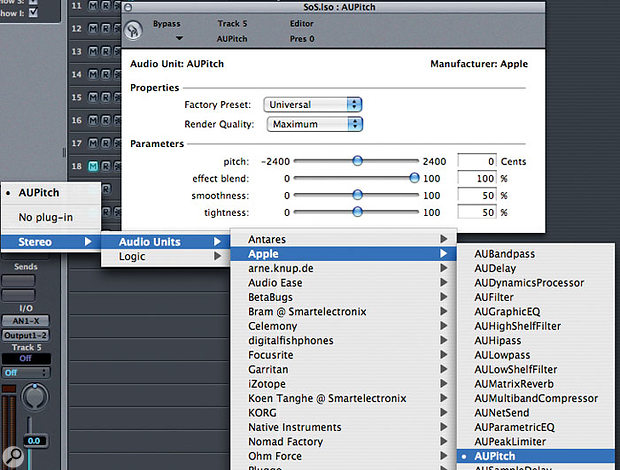Select AUBandpass plug-in
Screen dimensions: 620x470
click(x=536, y=254)
